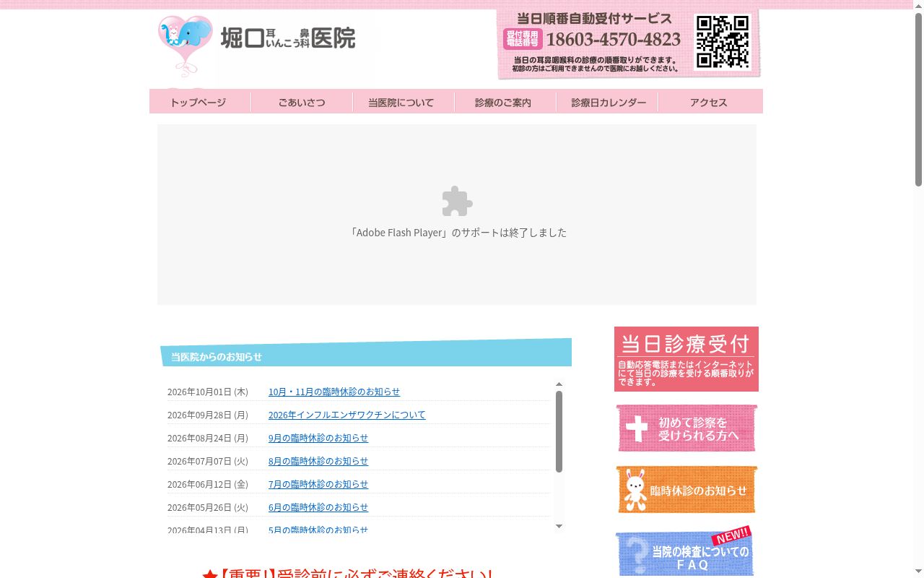Open 診療日カレンダー menu item
The image size is (924, 578).
[x=607, y=102]
